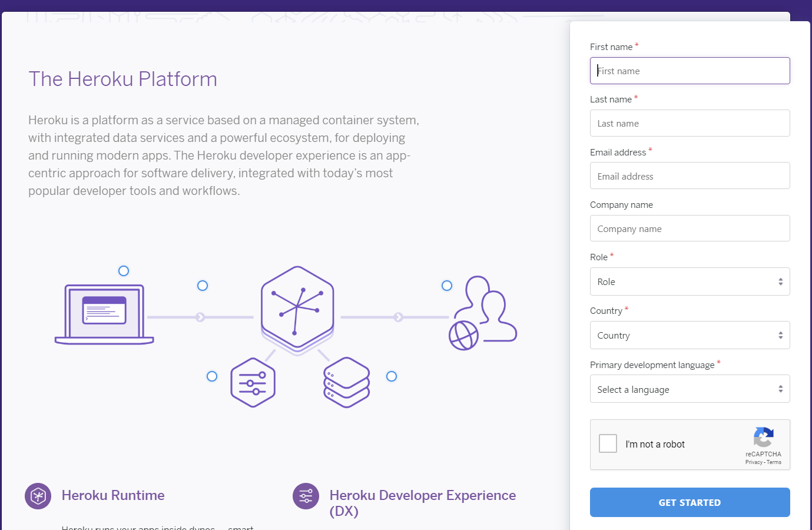Click the arrow connector between laptop and hexagon
This screenshot has width=812, height=530.
(200, 317)
